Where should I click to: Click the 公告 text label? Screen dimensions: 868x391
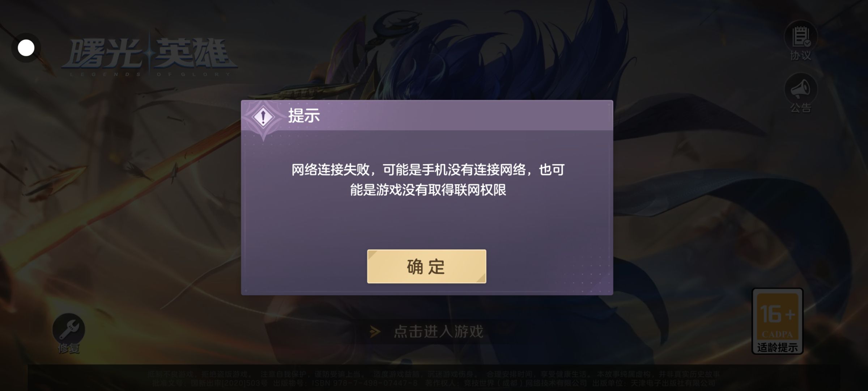[801, 108]
